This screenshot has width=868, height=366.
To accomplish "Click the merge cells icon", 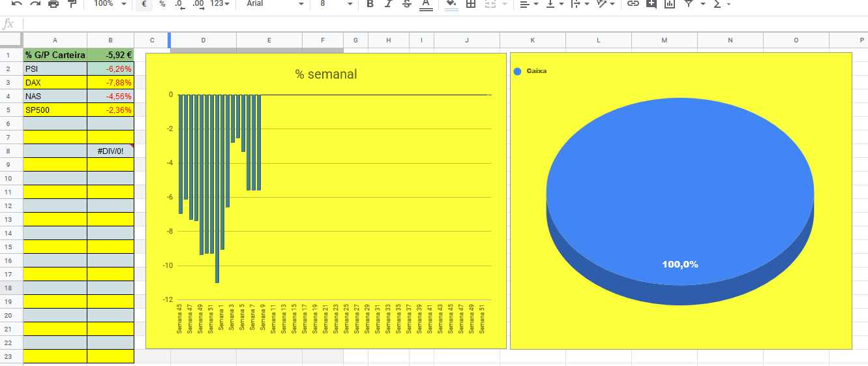I will [490, 4].
